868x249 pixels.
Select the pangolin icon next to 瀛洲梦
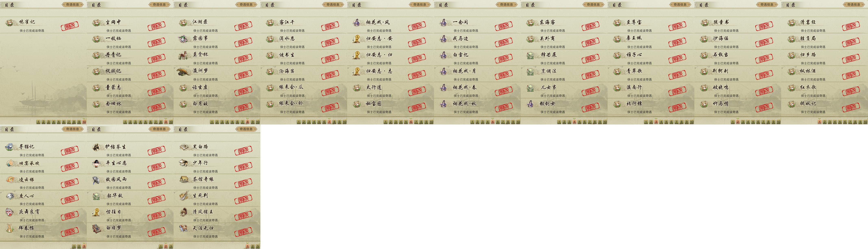(183, 72)
